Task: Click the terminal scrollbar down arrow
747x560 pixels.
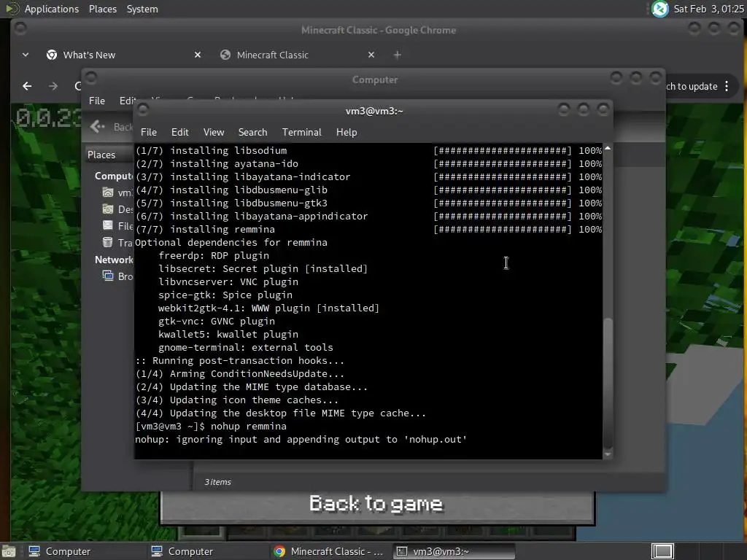Action: (x=608, y=455)
